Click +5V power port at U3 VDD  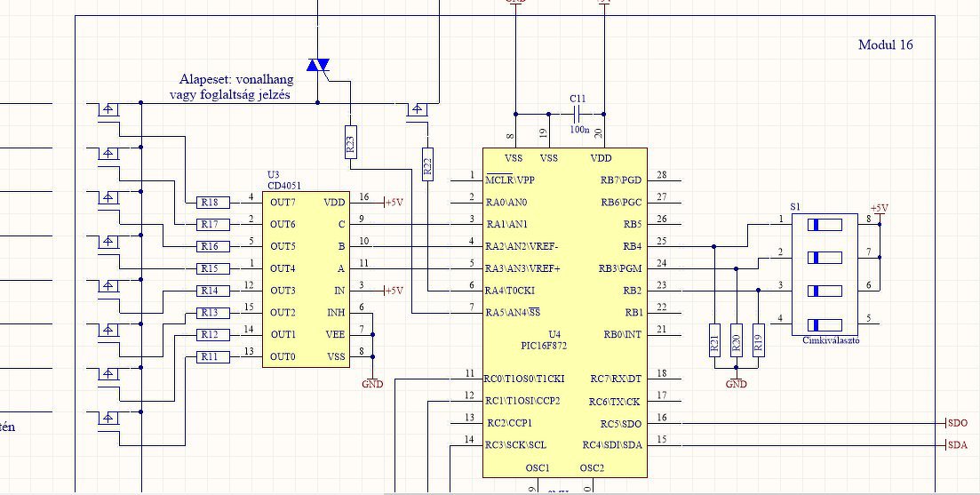click(x=393, y=203)
